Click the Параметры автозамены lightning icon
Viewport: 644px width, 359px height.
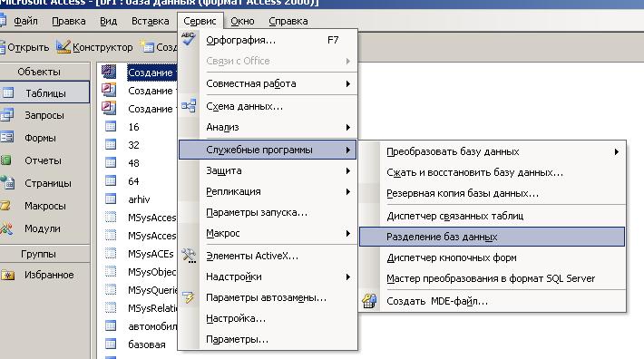pos(189,297)
